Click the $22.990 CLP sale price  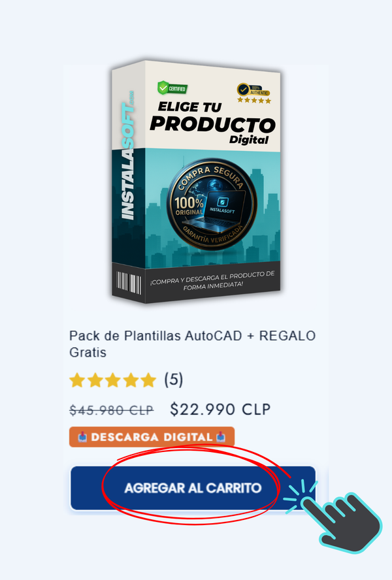pos(220,410)
